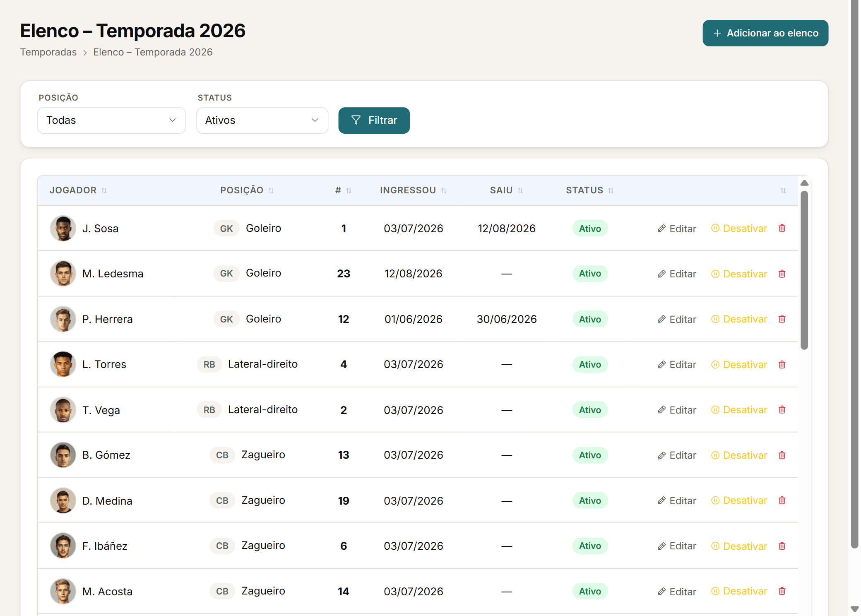Click Desativar in P. Herrera row
This screenshot has height=616, width=861.
pos(739,319)
